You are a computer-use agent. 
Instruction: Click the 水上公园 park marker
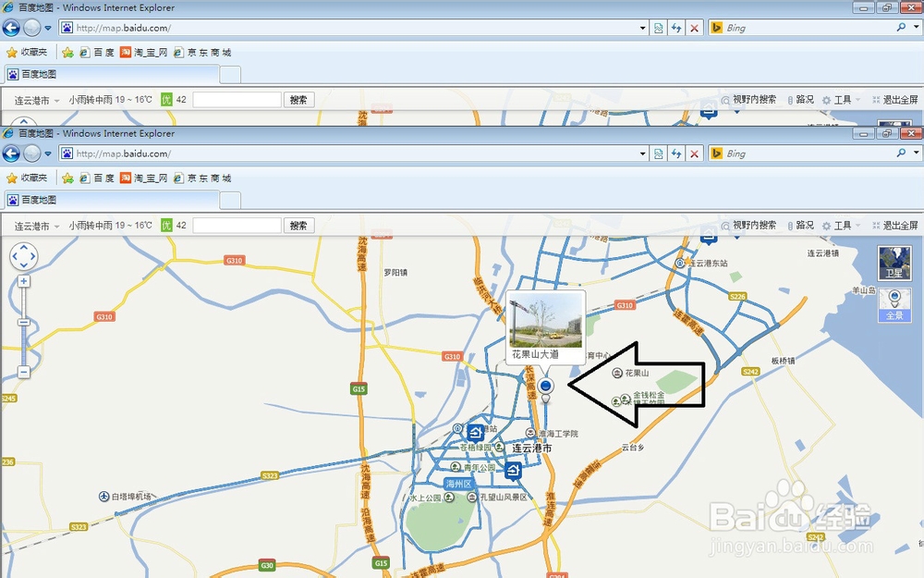point(449,498)
